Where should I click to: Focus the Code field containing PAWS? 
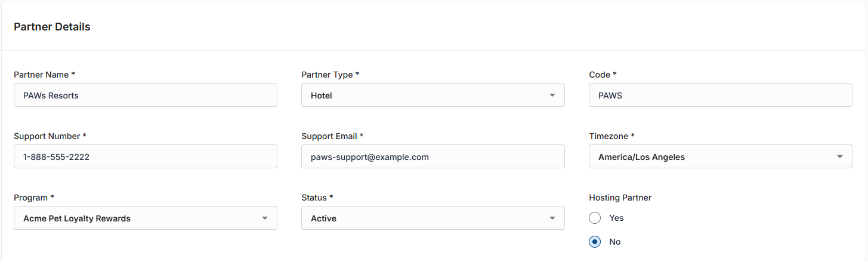pos(720,95)
